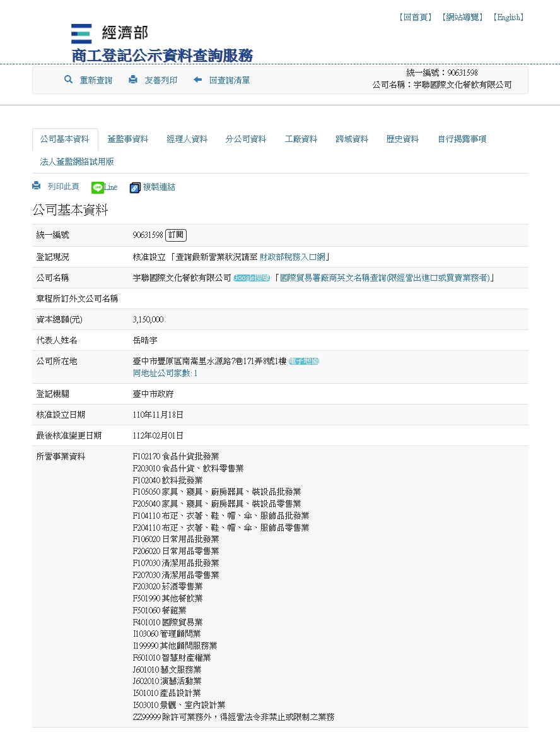The height and width of the screenshot is (744, 560).
Task: Open the 電子地圖 badge next to address
Action: [x=303, y=361]
